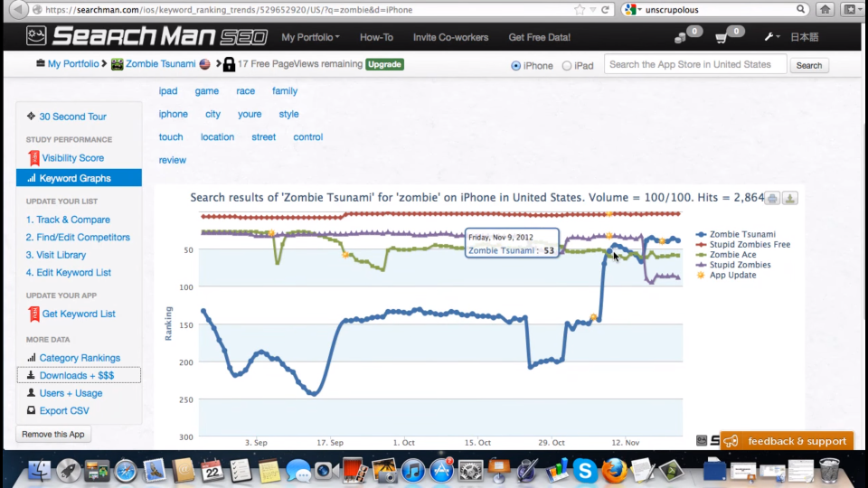Print the chart
This screenshot has width=868, height=488.
click(x=772, y=198)
